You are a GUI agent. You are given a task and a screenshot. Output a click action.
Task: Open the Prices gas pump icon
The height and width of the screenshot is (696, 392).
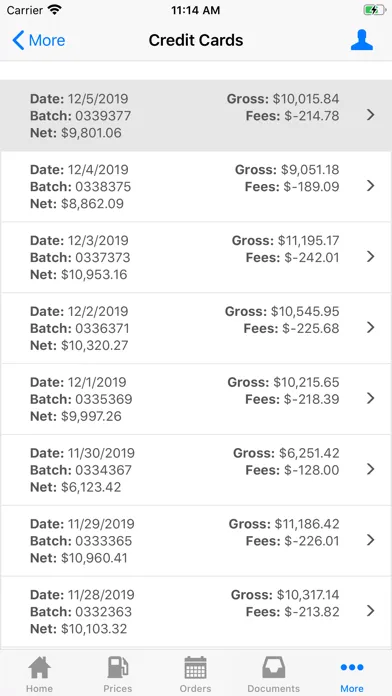[118, 667]
